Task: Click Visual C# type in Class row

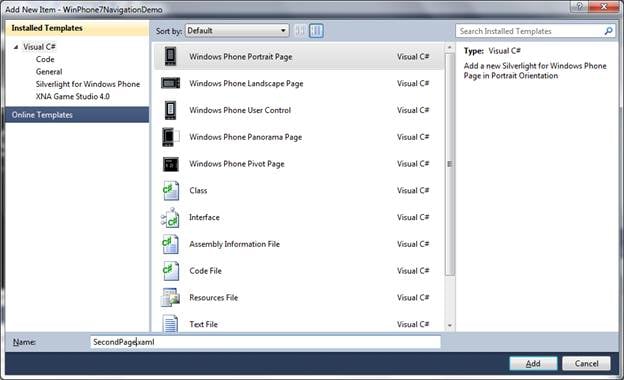Action: (x=413, y=191)
